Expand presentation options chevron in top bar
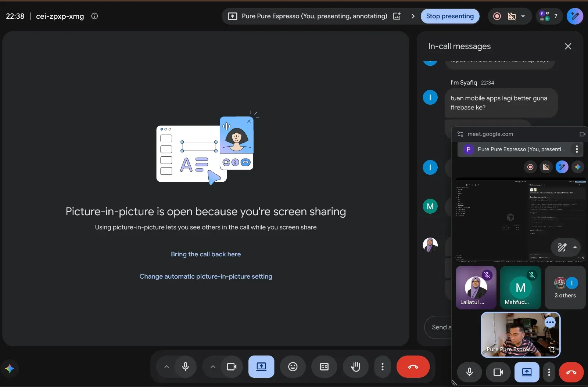 tap(413, 16)
